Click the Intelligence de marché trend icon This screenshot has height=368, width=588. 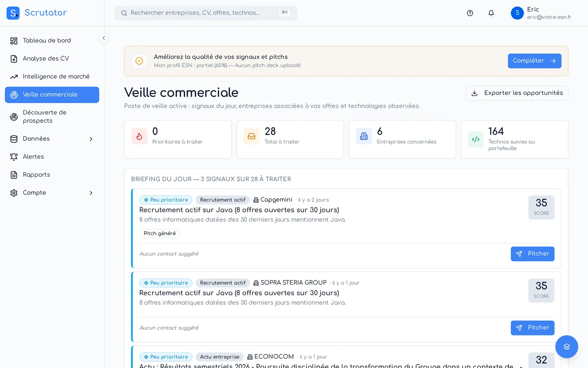14,77
